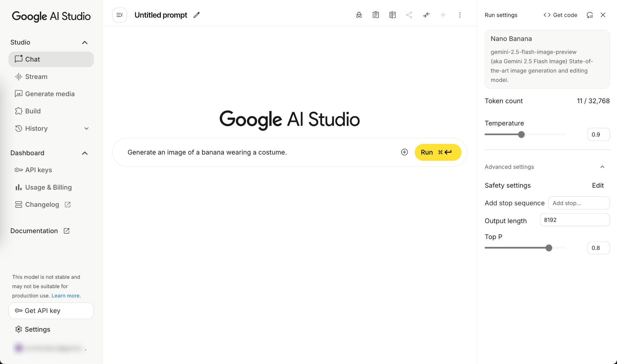617x364 pixels.
Task: Click the Add stop sequence field
Action: 579,203
